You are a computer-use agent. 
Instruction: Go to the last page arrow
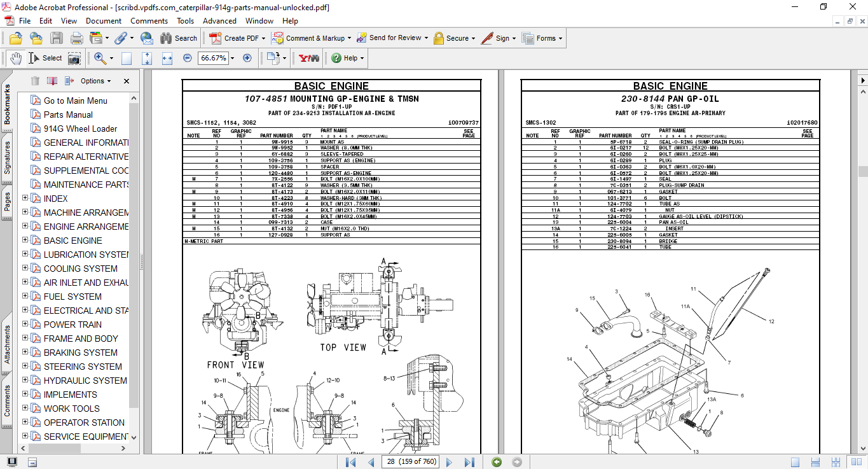[469, 462]
